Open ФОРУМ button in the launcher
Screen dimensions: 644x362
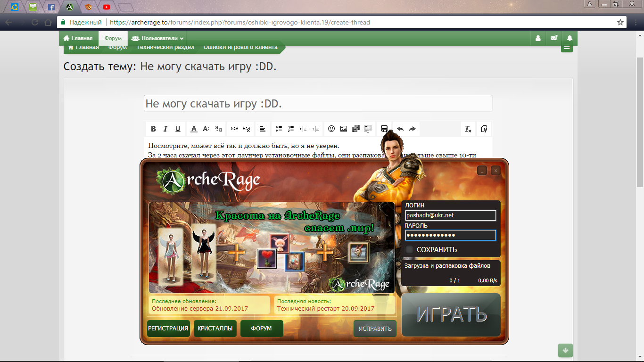click(x=262, y=329)
